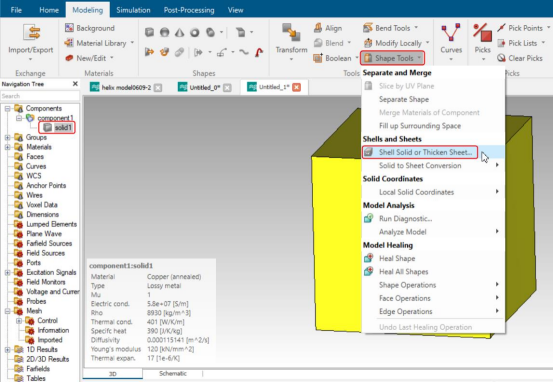
Task: Select the cone shape icon
Action: pyautogui.click(x=180, y=32)
